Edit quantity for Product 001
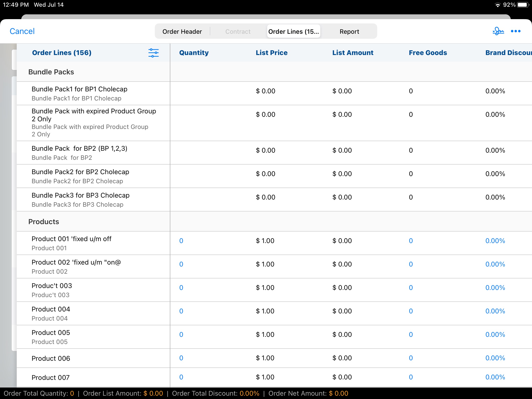Screen dimensions: 532x399 pos(181,241)
